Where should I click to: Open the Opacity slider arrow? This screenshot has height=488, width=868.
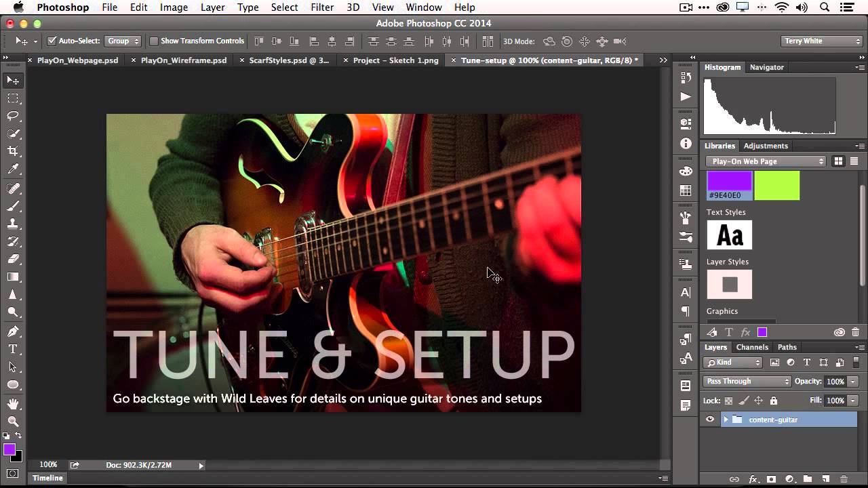click(x=853, y=382)
